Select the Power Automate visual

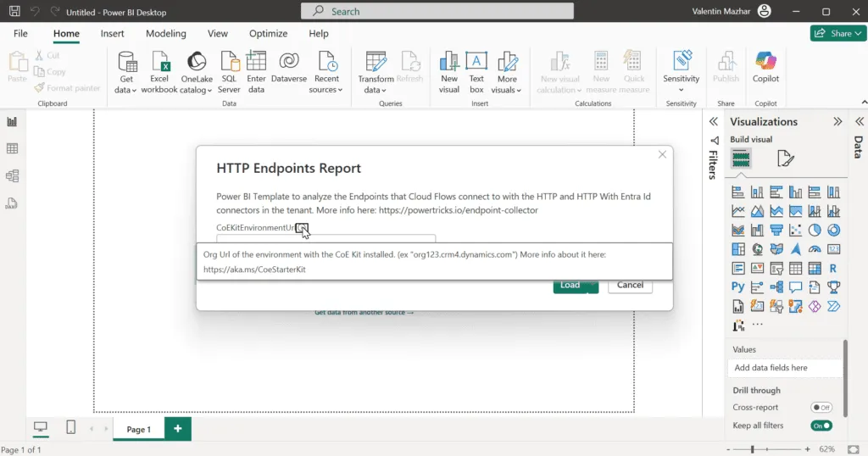pyautogui.click(x=833, y=306)
